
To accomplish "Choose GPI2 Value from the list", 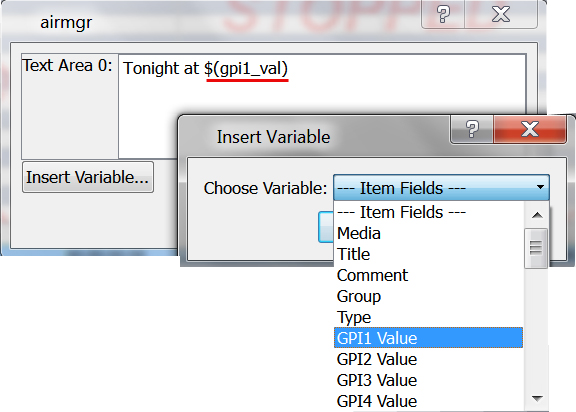I will tap(428, 359).
